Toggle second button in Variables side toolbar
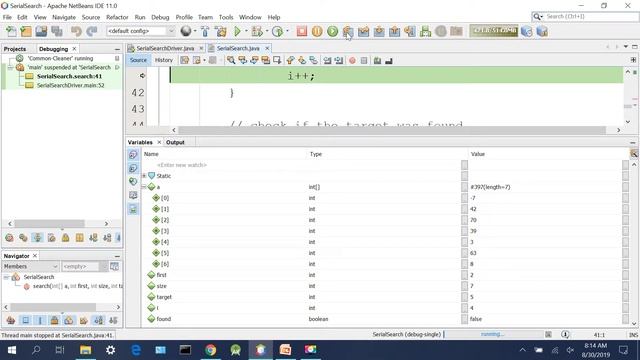 pos(133,168)
